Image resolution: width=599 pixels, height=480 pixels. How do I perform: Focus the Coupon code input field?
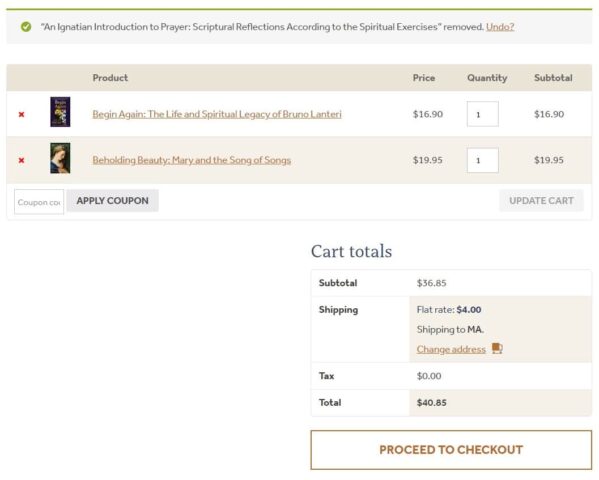(x=39, y=202)
